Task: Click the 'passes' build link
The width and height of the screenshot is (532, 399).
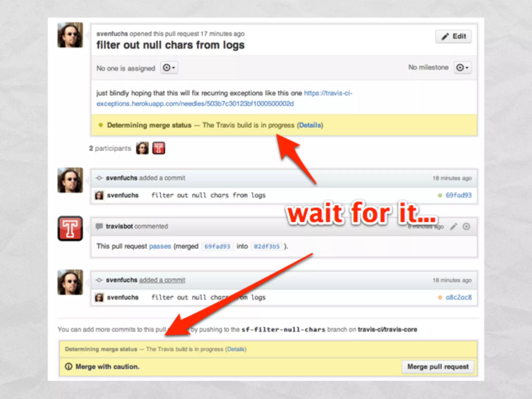Action: click(160, 246)
